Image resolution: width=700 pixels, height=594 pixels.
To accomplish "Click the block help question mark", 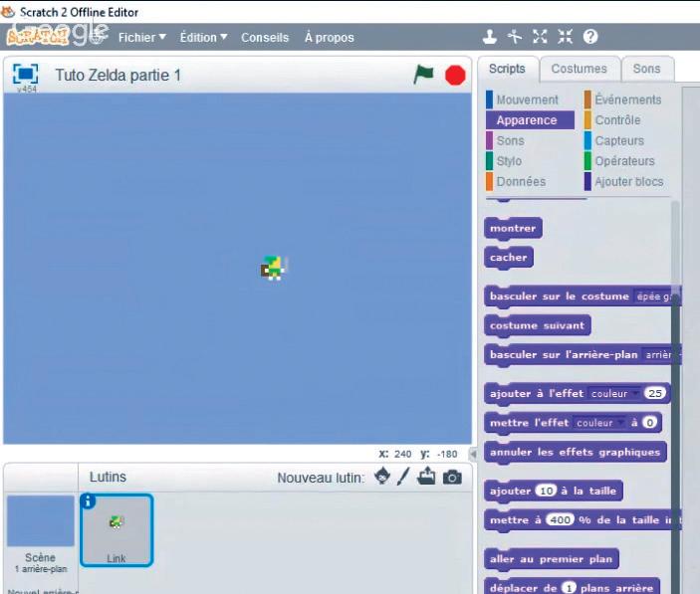I will tap(590, 37).
